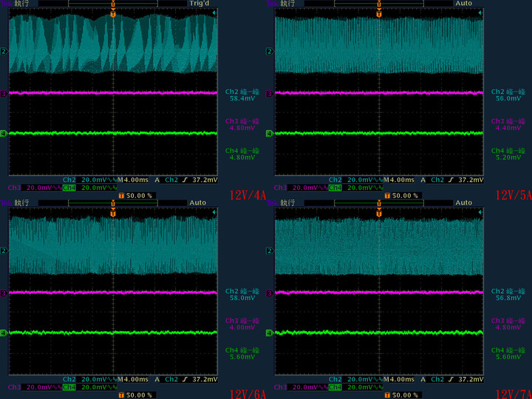Click the trigger level arrow in the 12V/5A capture

pos(480,13)
